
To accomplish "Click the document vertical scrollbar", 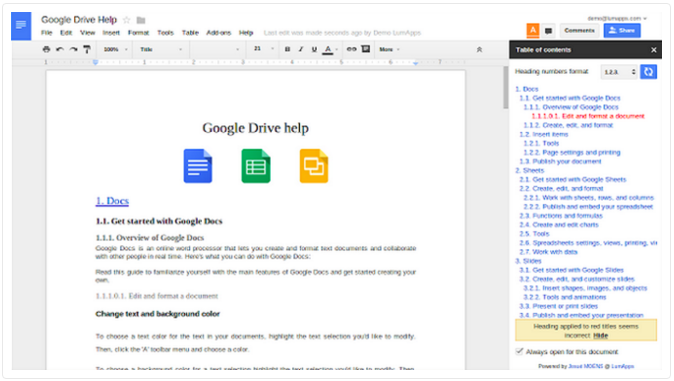I will coord(506,88).
